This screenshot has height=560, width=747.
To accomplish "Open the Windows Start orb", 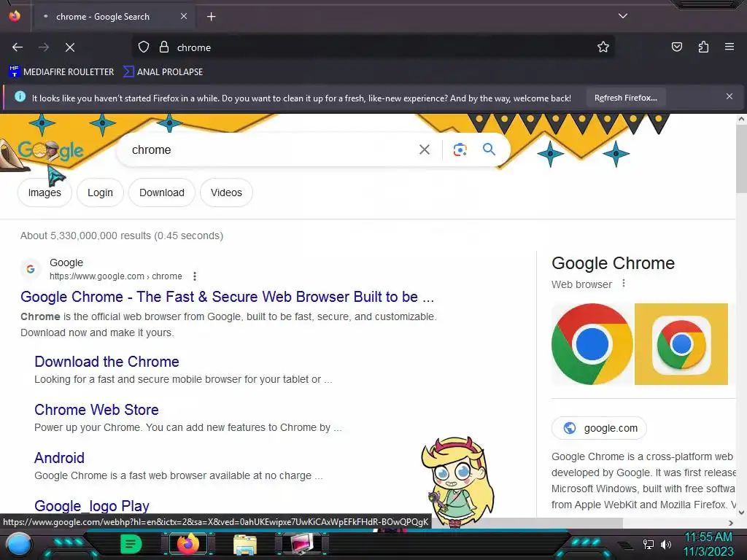I will (x=18, y=545).
